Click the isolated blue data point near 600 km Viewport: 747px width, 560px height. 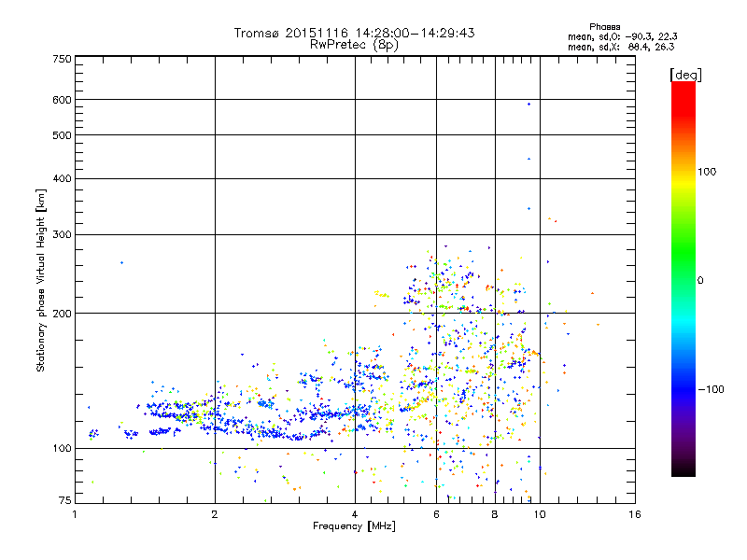(529, 104)
